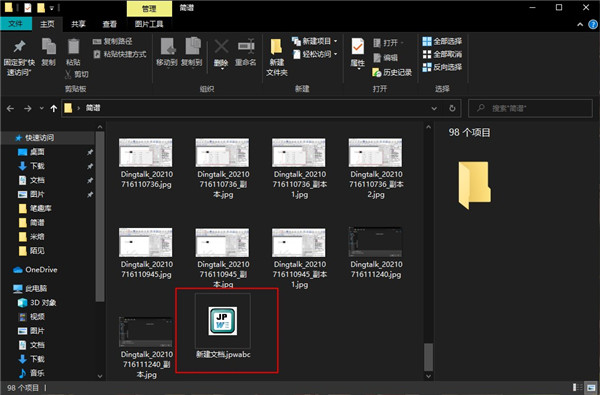Click the Invert Selection (反向选择) button
Viewport: 600px width, 395px height.
click(x=442, y=67)
